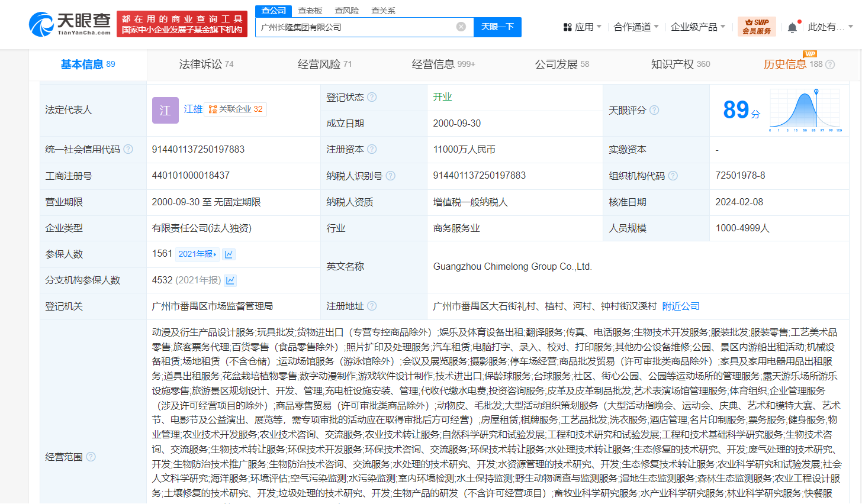Open the 经营信息 999+ tab
The image size is (862, 504).
pos(443,64)
